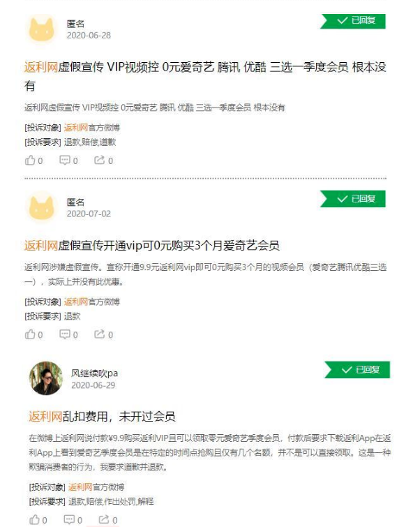Open complaint titled 虚假宣传开通vip可0元购买3个月爱奇艺会员
The height and width of the screenshot is (527, 420).
(152, 245)
